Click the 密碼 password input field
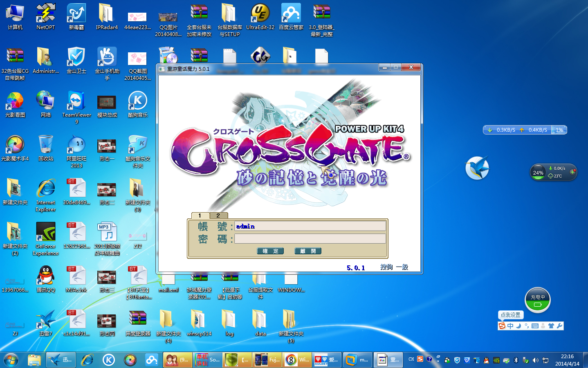This screenshot has width=588, height=368. (310, 239)
